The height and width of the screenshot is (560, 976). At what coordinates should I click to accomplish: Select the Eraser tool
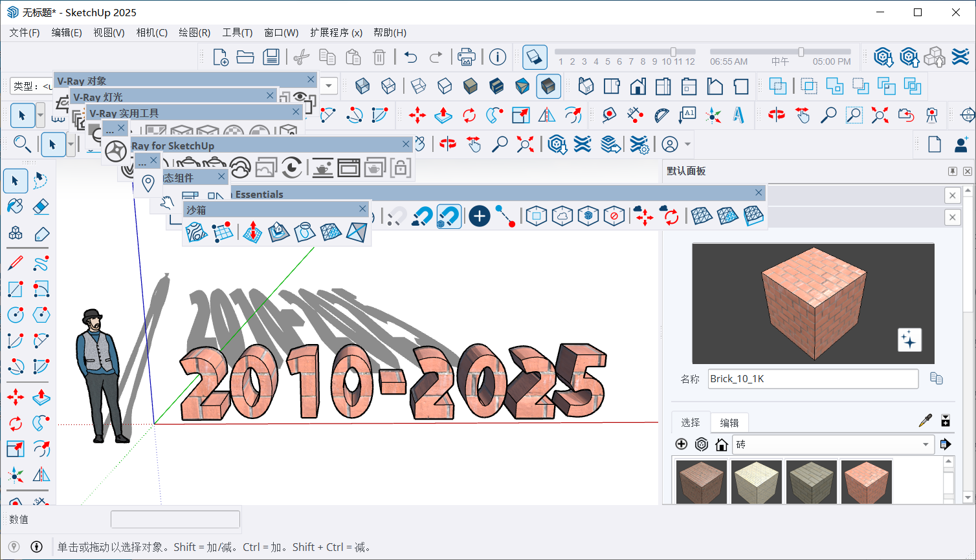pyautogui.click(x=41, y=206)
